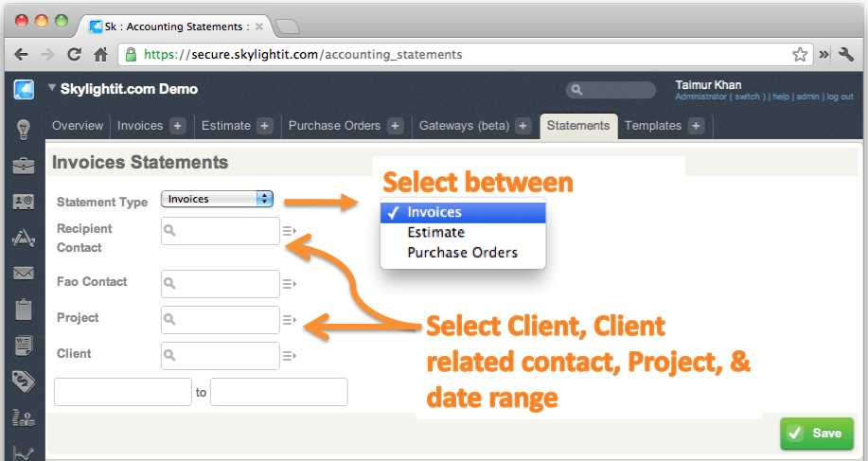Switch to the Gateways (beta) tab
The image size is (868, 461).
464,125
